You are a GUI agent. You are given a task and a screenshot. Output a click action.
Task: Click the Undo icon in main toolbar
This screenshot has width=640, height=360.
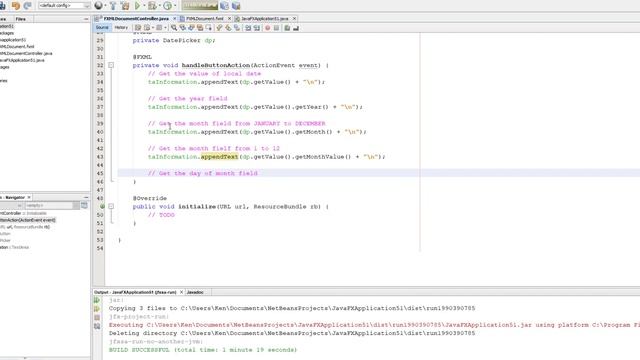[x=16, y=6]
